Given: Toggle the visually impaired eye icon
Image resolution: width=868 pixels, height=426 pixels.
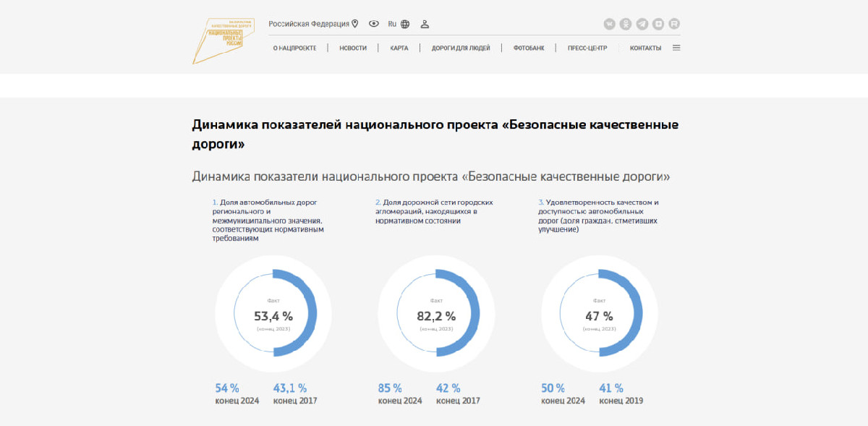Looking at the screenshot, I should pos(374,24).
